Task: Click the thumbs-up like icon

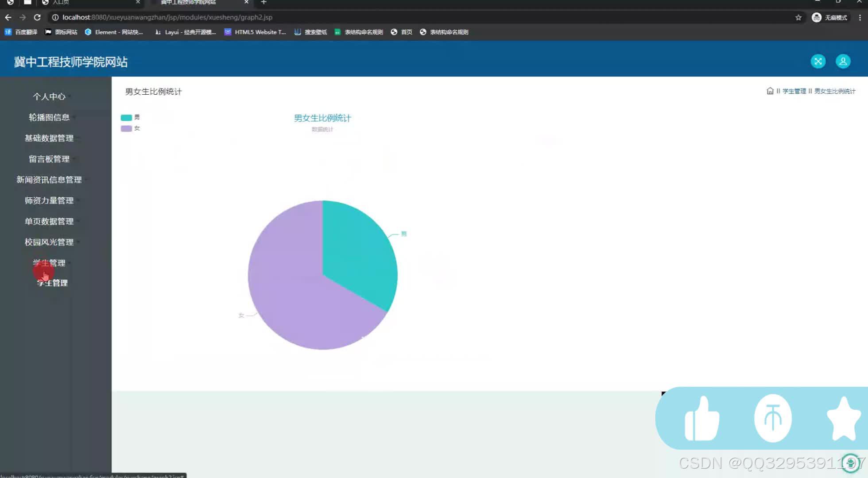Action: (x=702, y=418)
